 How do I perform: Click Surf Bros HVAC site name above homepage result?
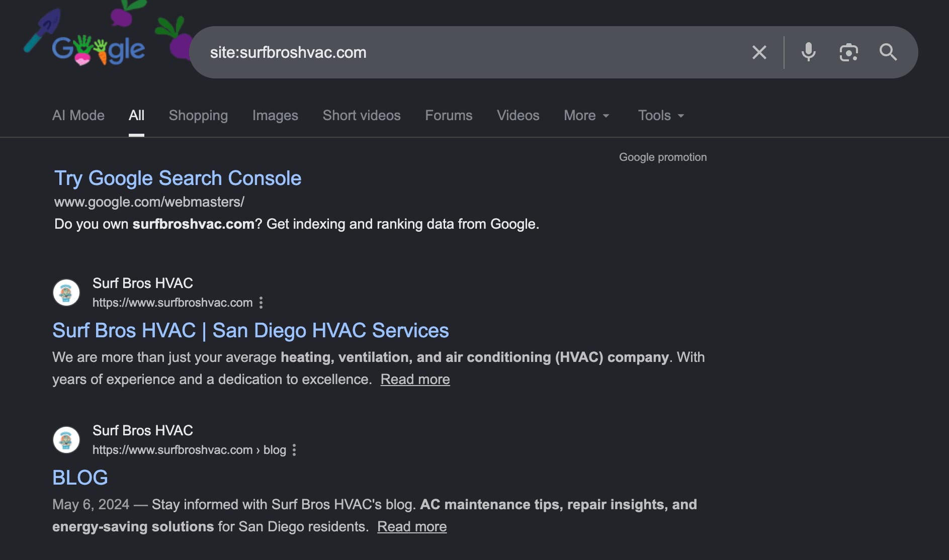tap(143, 283)
